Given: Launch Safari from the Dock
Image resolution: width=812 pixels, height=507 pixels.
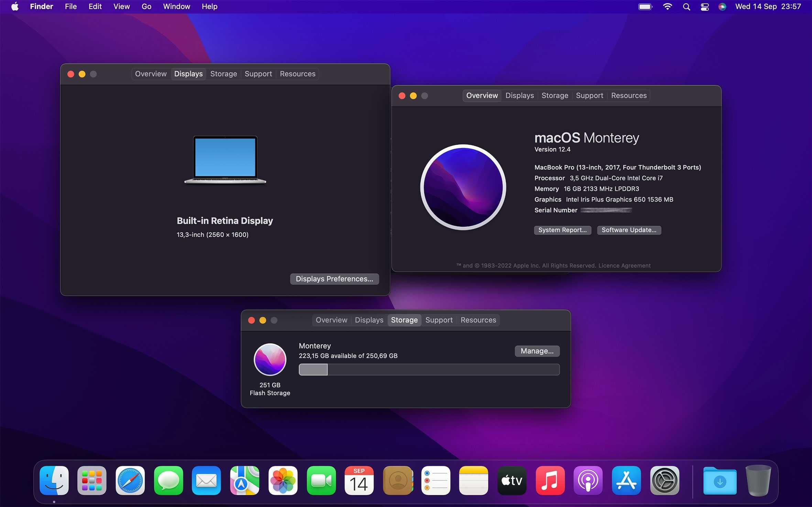Looking at the screenshot, I should tap(130, 480).
